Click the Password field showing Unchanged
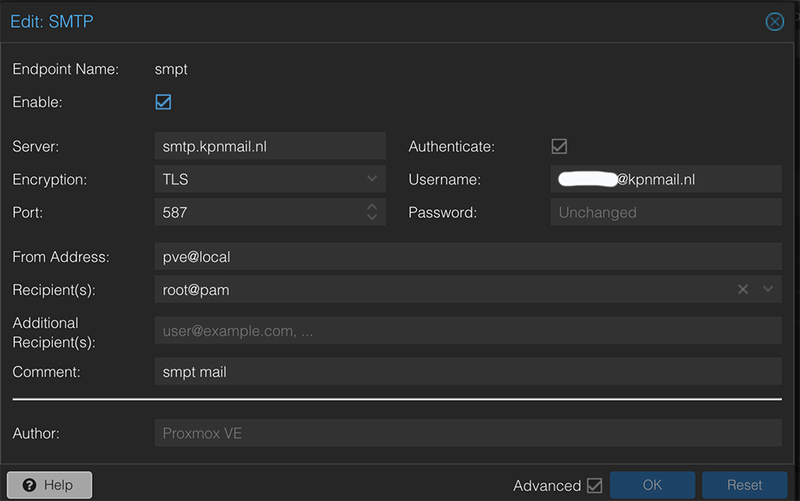The image size is (800, 501). tap(665, 212)
